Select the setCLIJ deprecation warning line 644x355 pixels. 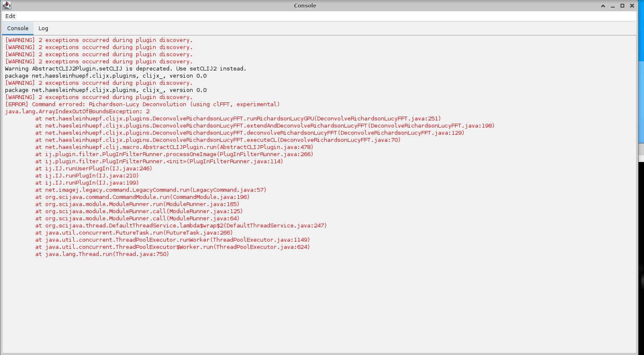(124, 68)
